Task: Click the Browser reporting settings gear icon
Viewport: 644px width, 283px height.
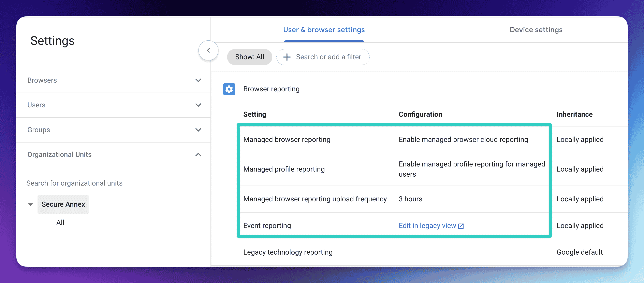Action: pyautogui.click(x=229, y=89)
